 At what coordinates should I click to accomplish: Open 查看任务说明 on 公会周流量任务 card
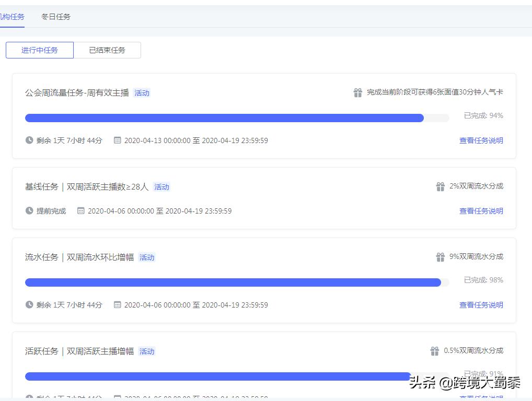pyautogui.click(x=482, y=140)
